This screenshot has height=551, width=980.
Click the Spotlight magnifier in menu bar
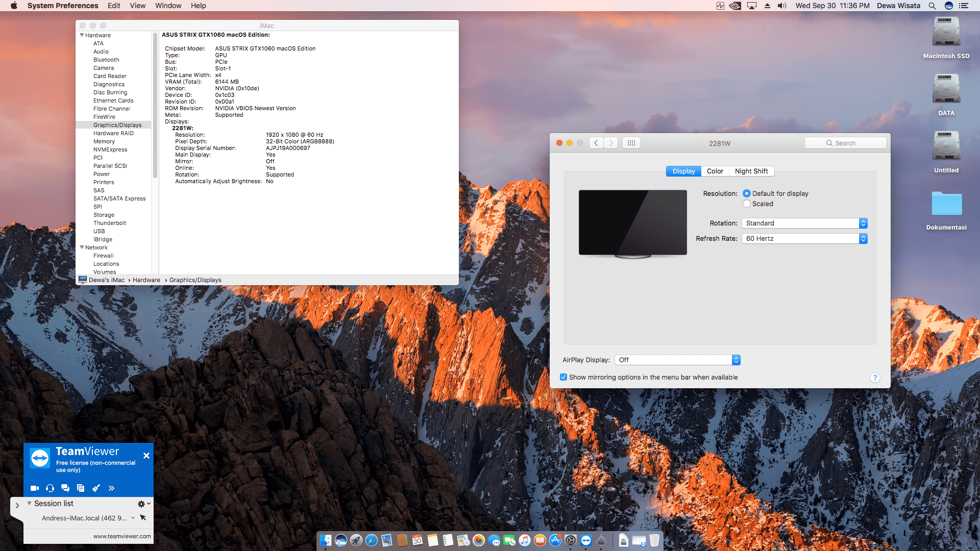point(932,6)
